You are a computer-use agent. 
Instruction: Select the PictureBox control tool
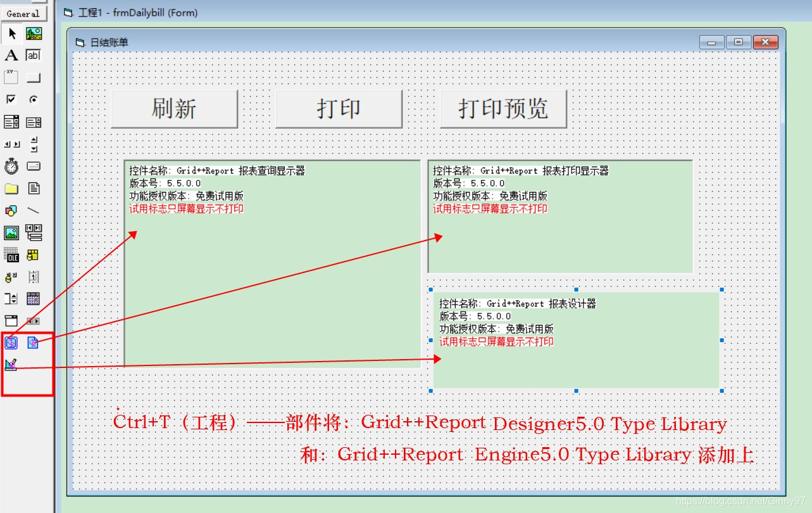[34, 34]
